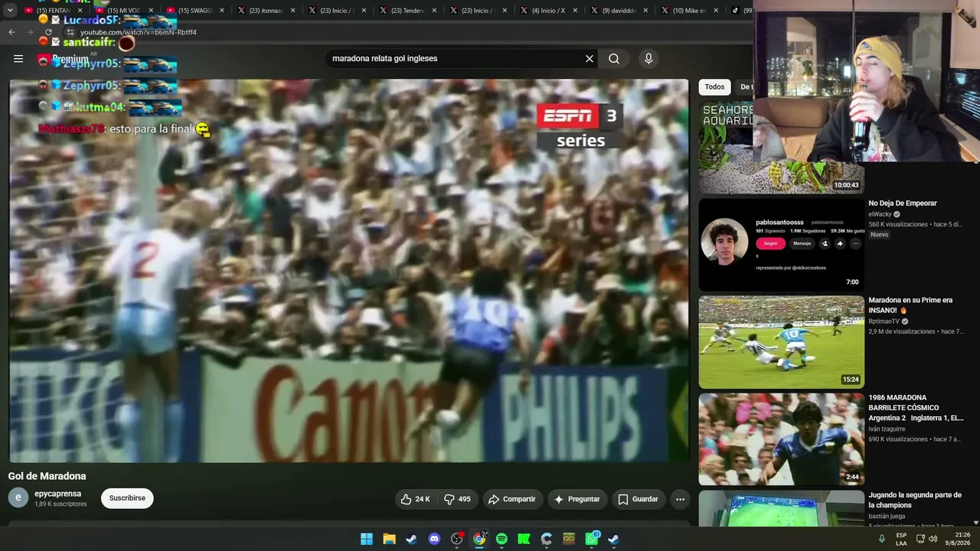Select the 'Todos' filter chip
The width and height of the screenshot is (980, 551).
coord(714,86)
